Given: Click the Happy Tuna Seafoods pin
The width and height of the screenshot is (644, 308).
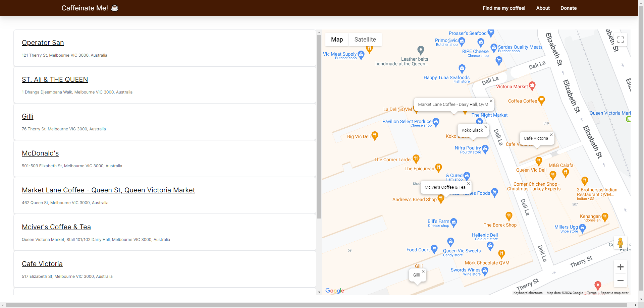Looking at the screenshot, I should point(462,69).
